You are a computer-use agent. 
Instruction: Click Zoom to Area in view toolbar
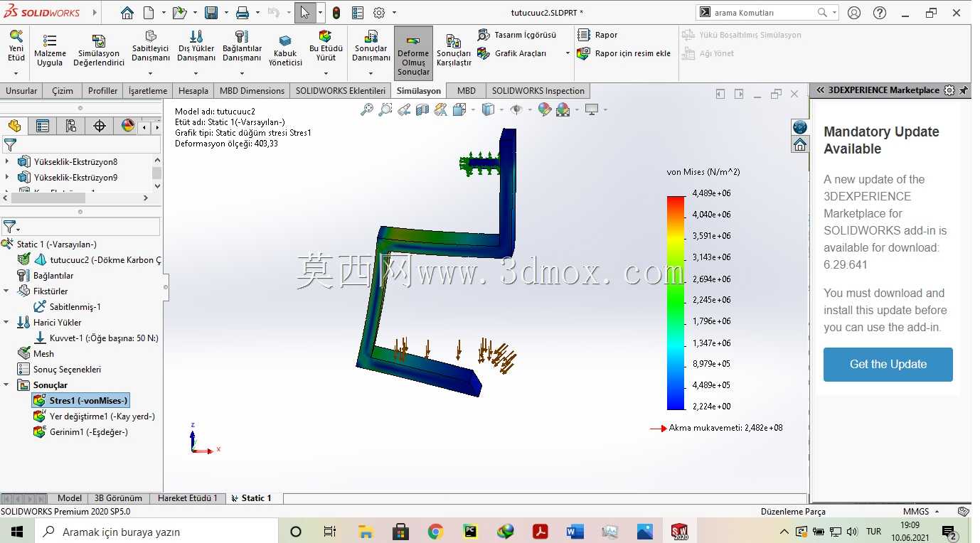coord(385,109)
